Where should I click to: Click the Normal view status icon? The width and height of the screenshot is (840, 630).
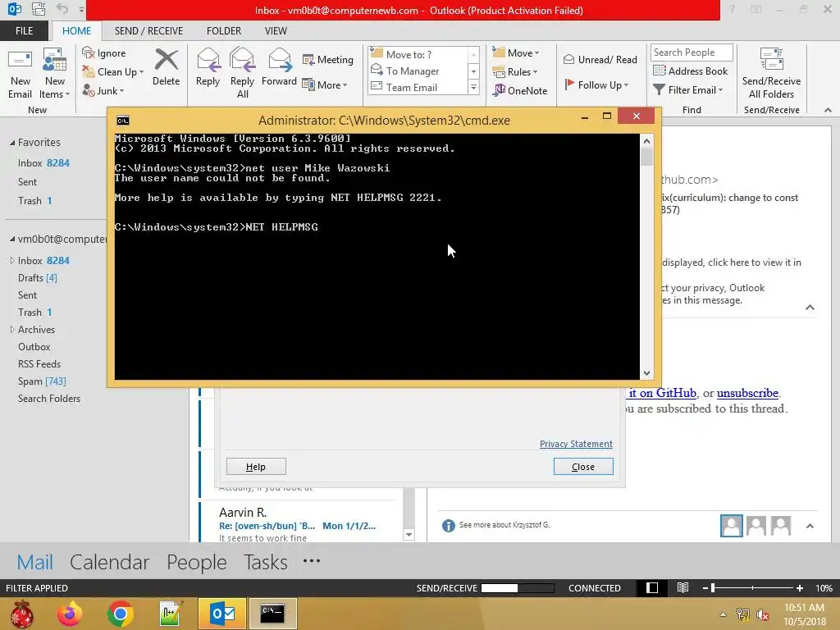(x=652, y=587)
